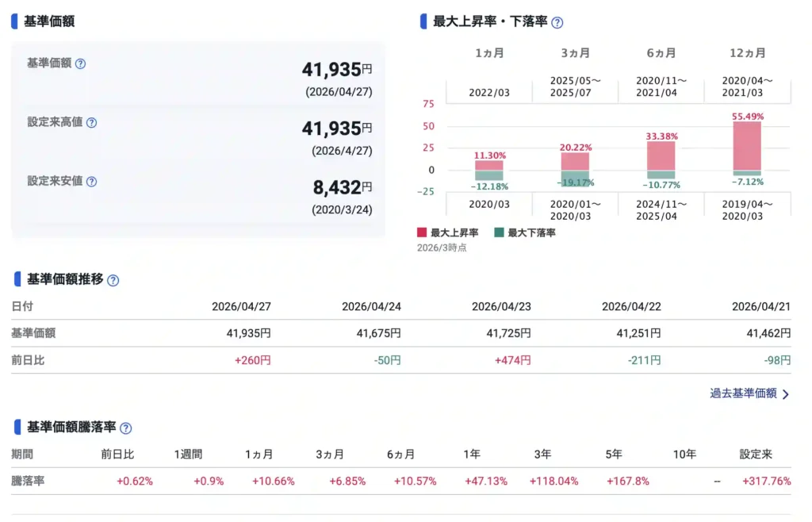
Task: Open help icon next to 設定来高値
Action: click(91, 123)
